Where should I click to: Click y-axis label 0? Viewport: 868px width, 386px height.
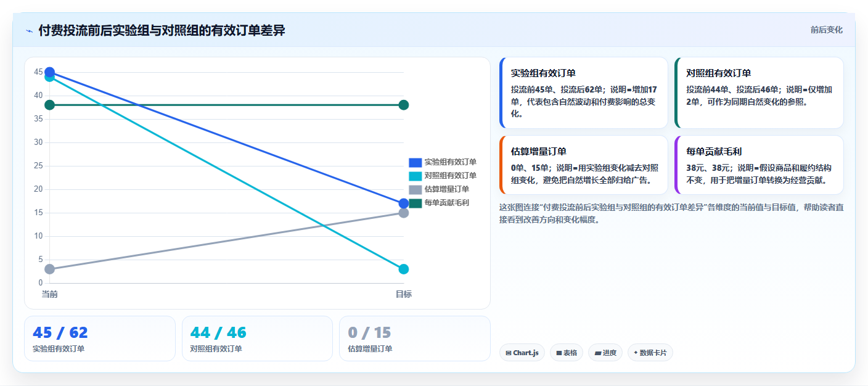coord(41,283)
